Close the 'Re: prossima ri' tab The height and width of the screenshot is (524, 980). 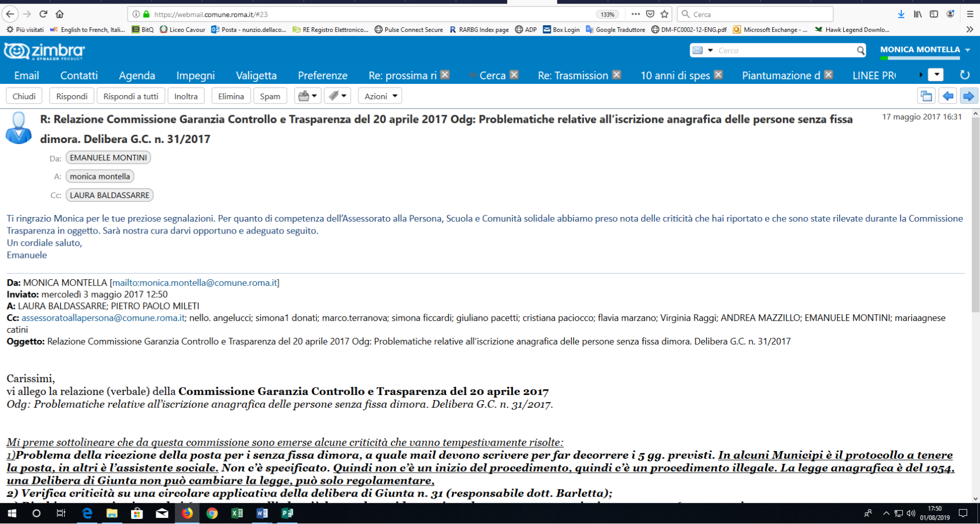tap(446, 75)
